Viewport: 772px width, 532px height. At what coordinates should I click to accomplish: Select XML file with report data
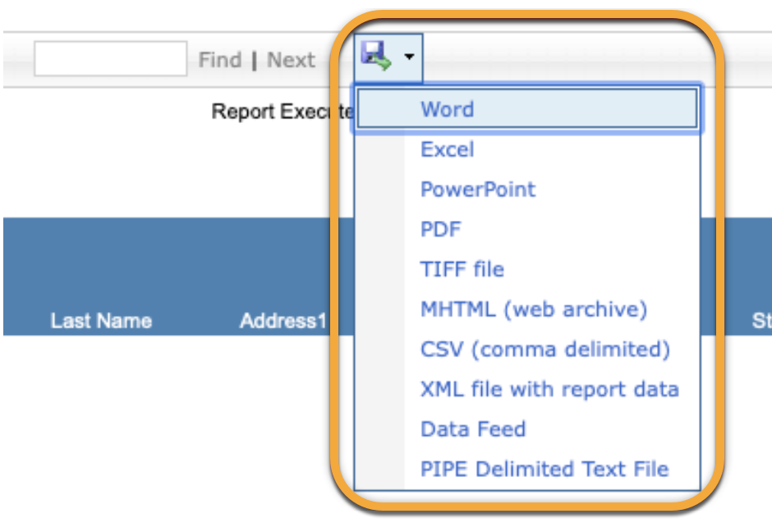pos(549,389)
